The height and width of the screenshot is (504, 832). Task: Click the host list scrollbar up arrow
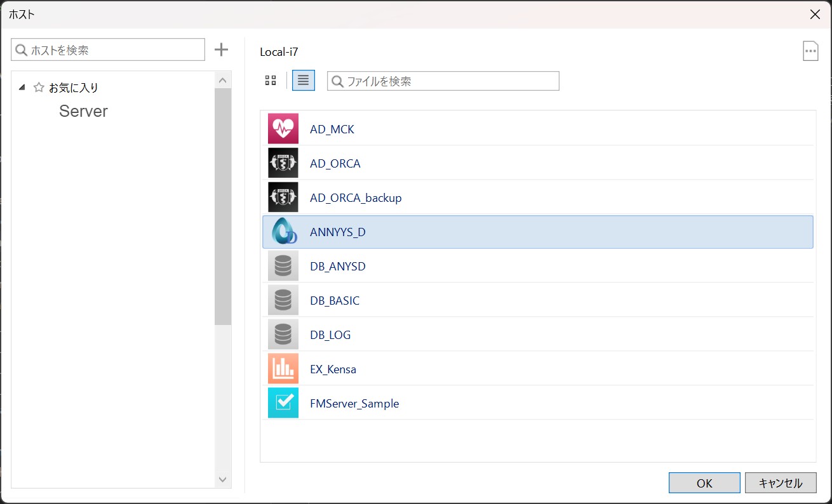222,80
